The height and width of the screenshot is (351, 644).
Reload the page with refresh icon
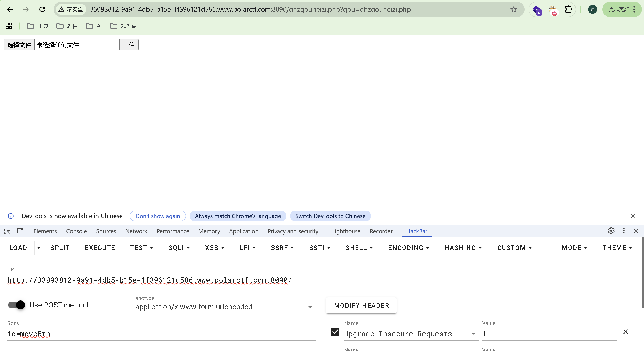click(42, 9)
